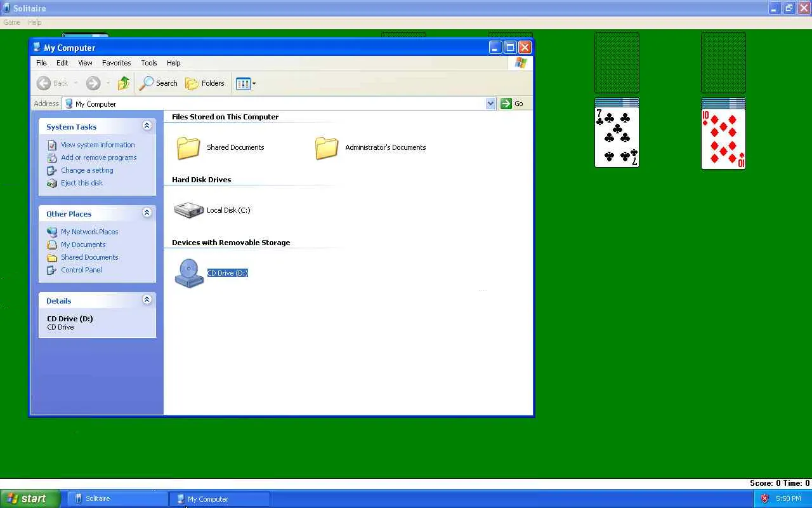Open the My Network Places link
This screenshot has height=508, width=812.
point(89,232)
